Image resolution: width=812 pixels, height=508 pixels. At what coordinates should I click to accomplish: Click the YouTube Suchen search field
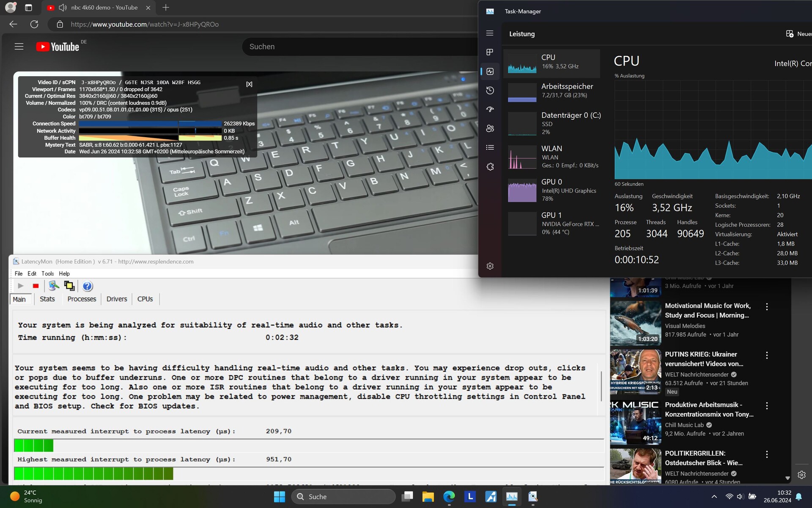click(x=359, y=47)
